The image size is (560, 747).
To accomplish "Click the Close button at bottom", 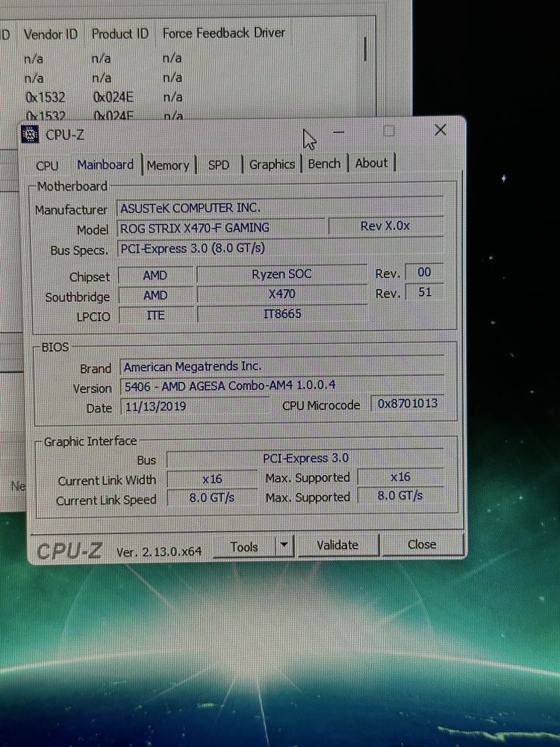I will [x=422, y=545].
